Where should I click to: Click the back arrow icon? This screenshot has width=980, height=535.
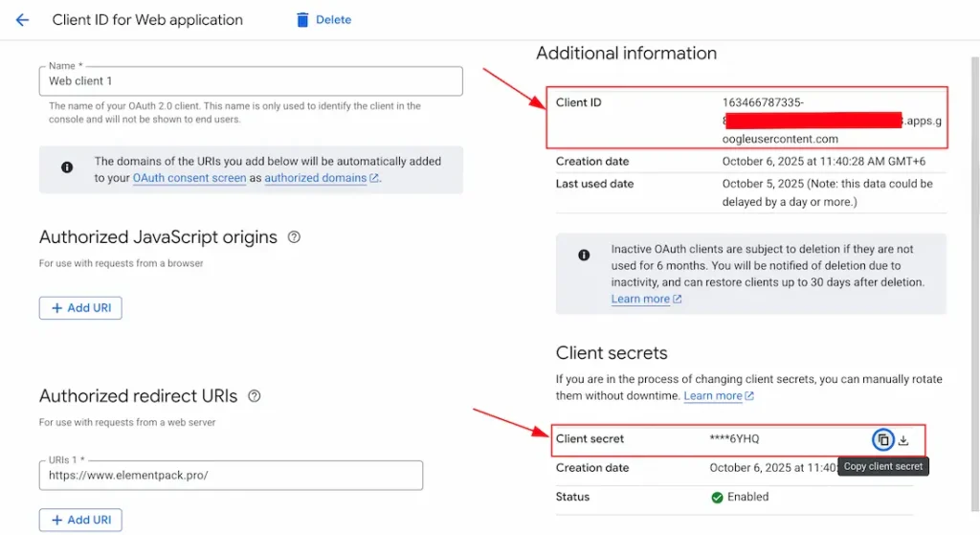22,20
